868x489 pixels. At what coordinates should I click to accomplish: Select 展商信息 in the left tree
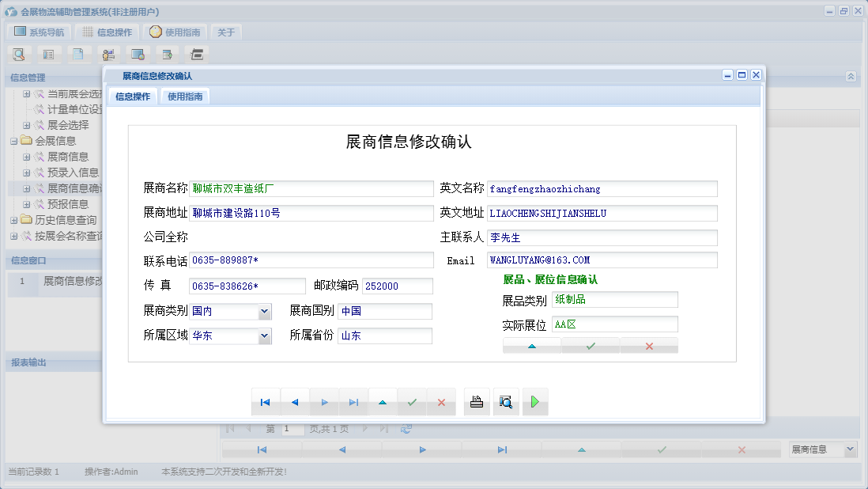68,157
